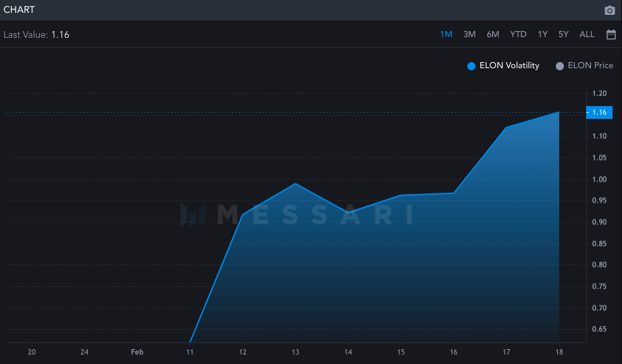Toggle the ELON Volatility series
Screen dimensions: 622x364
503,66
